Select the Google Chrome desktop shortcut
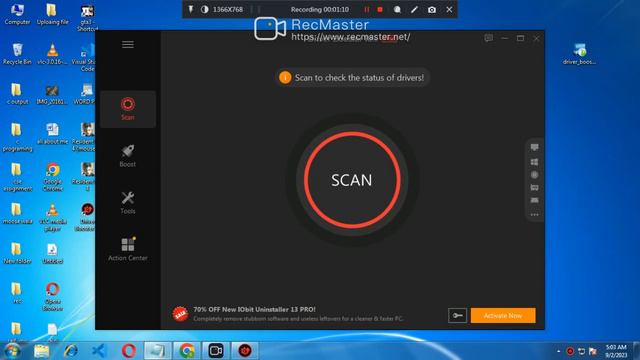The width and height of the screenshot is (640, 360). (x=52, y=178)
